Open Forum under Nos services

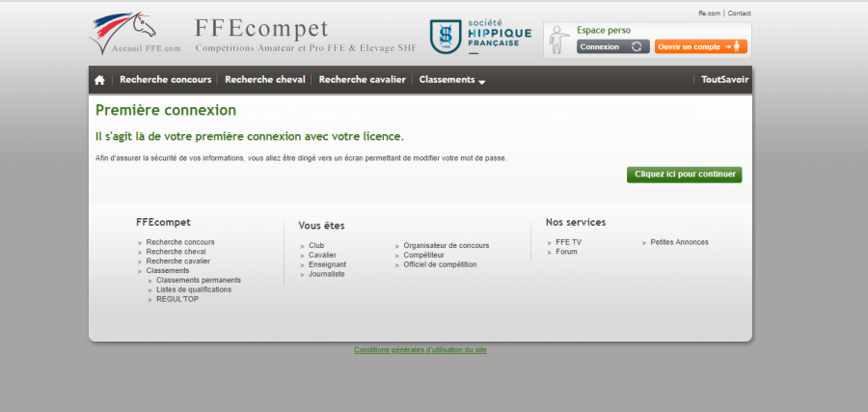[x=566, y=252]
